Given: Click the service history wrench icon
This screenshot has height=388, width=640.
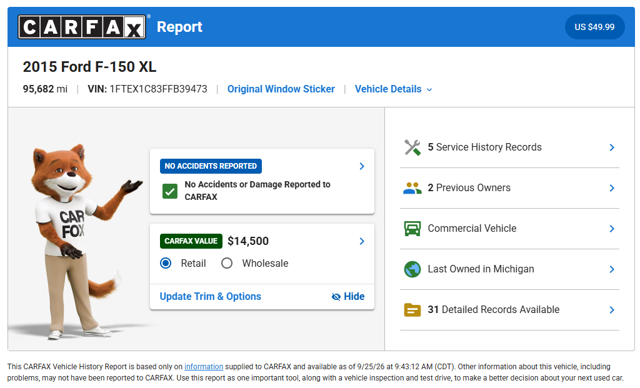Looking at the screenshot, I should (412, 147).
